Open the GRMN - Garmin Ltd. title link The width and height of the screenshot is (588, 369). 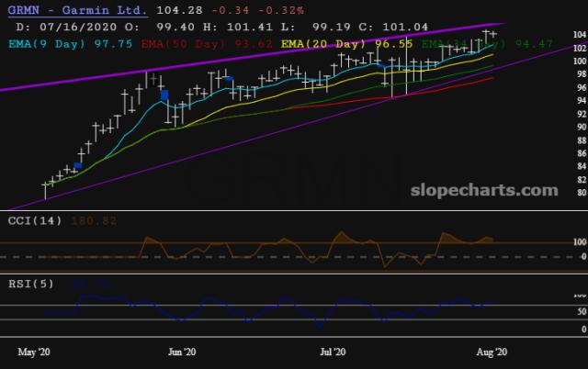point(77,10)
